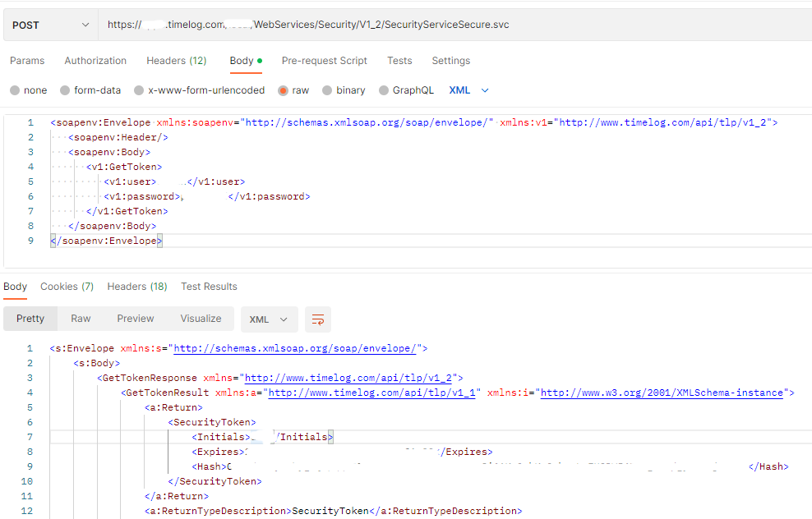This screenshot has height=519, width=812.
Task: Open the POST method dropdown
Action: (x=49, y=25)
